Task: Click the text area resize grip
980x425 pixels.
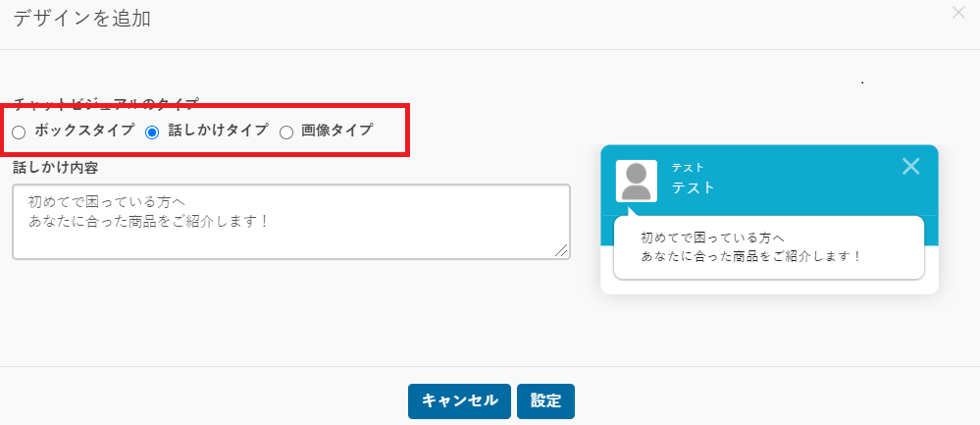Action: pos(561,250)
